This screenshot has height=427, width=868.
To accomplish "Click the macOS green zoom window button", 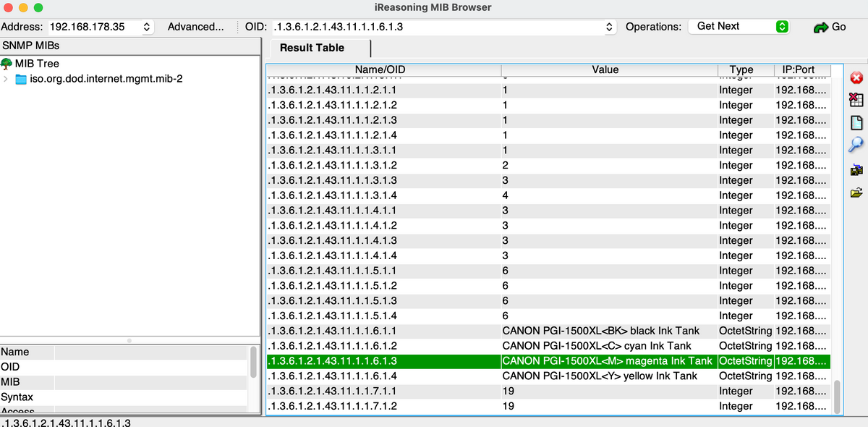I will 38,8.
